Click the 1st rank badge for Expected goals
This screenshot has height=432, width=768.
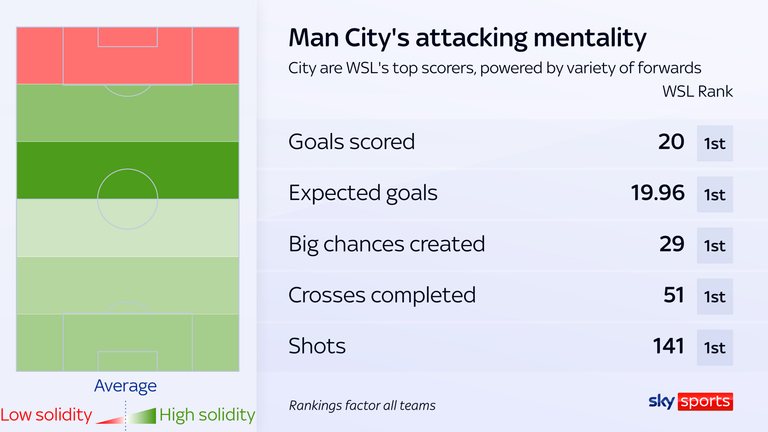click(x=715, y=194)
